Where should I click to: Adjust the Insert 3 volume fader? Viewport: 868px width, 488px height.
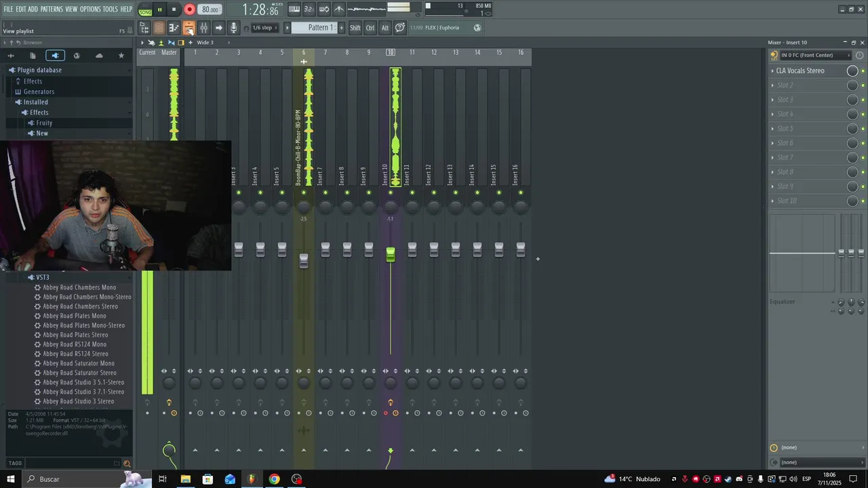[x=239, y=249]
